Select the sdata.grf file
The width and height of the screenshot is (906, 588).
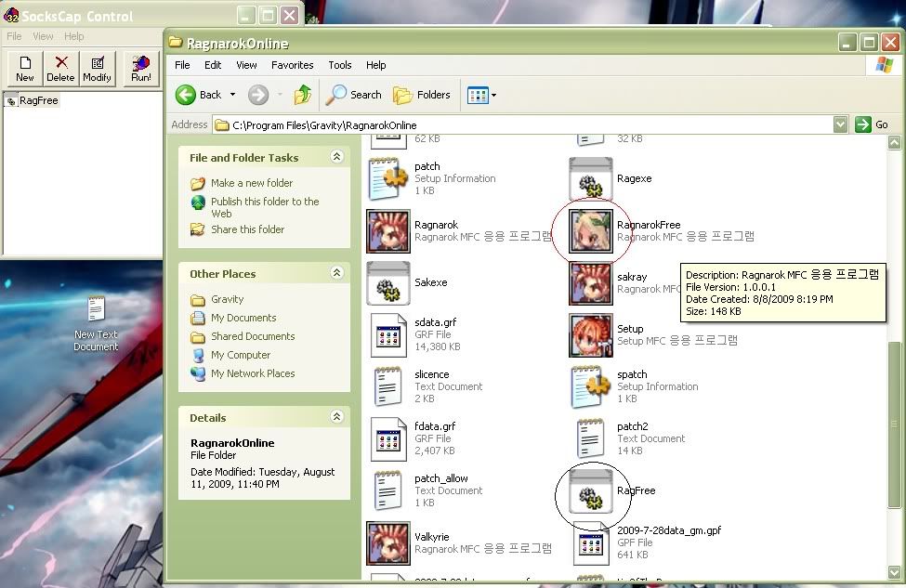pyautogui.click(x=387, y=334)
